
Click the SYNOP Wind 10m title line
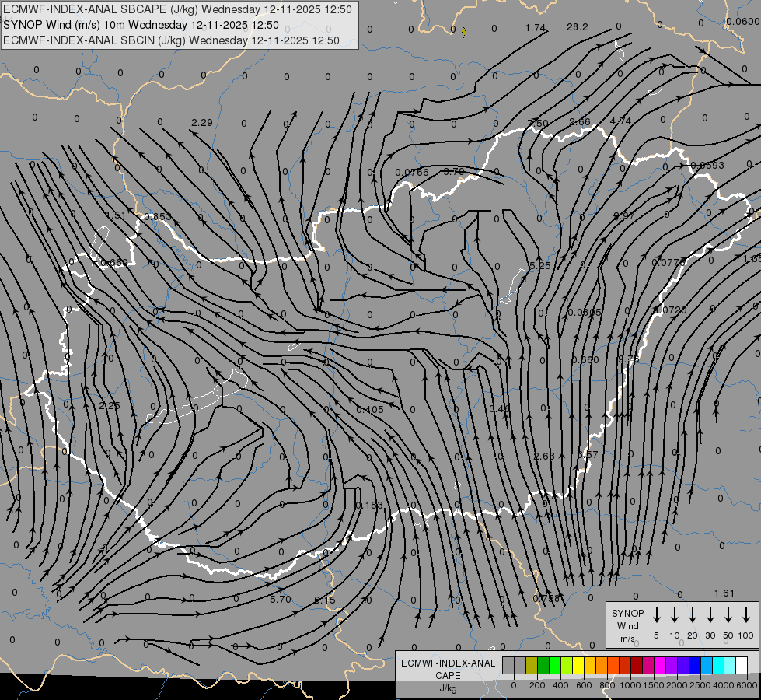click(x=141, y=25)
